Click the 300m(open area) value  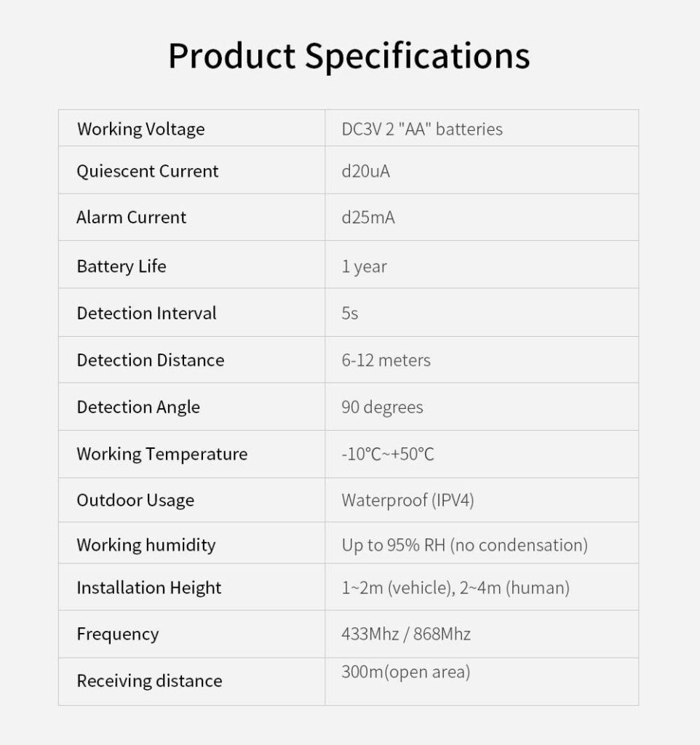click(406, 672)
